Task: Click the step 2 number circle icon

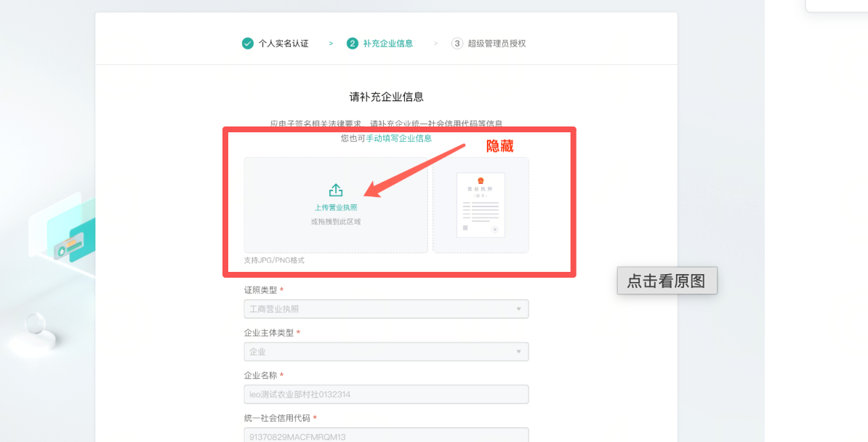Action: (x=353, y=43)
